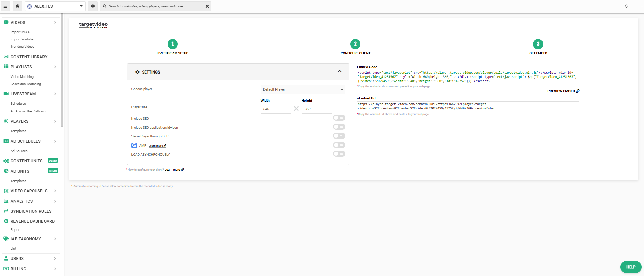Click Learn more link next to AMP
The image size is (644, 276).
pyautogui.click(x=157, y=146)
